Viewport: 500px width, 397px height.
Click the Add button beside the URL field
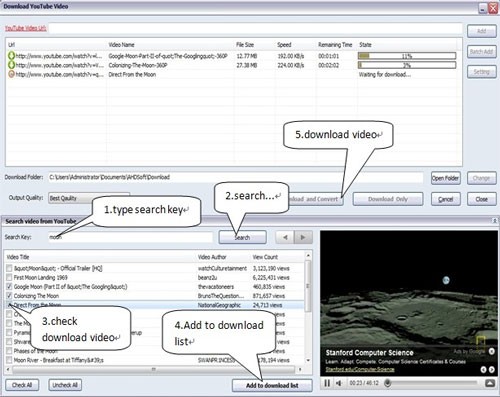pyautogui.click(x=482, y=31)
